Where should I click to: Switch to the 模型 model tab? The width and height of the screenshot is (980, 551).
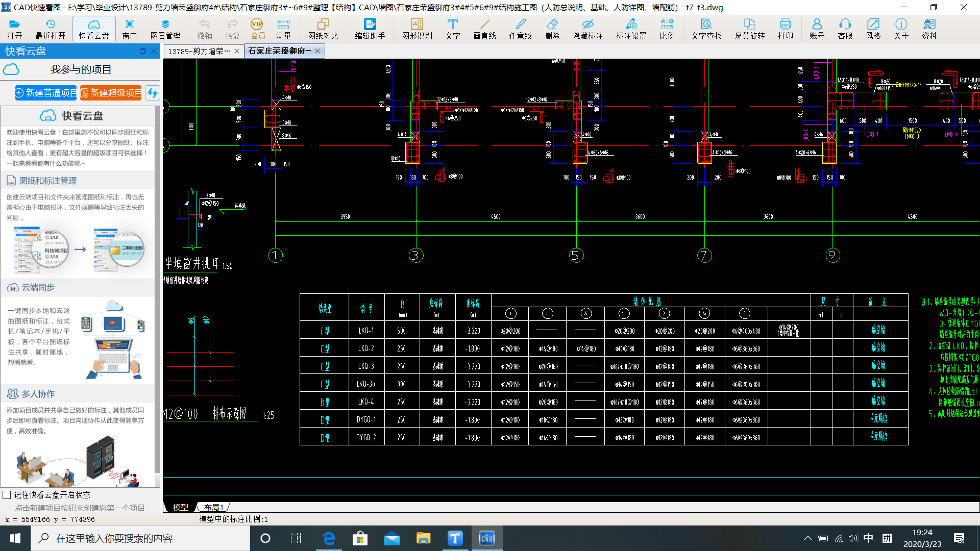(x=180, y=507)
